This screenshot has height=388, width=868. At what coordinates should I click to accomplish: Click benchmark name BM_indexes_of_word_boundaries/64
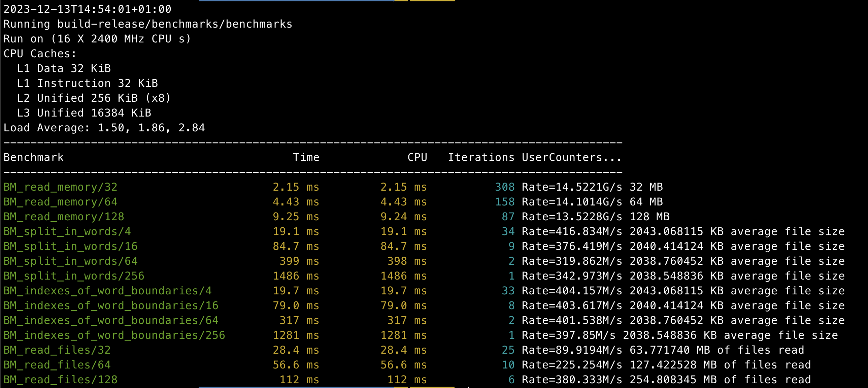tap(111, 321)
